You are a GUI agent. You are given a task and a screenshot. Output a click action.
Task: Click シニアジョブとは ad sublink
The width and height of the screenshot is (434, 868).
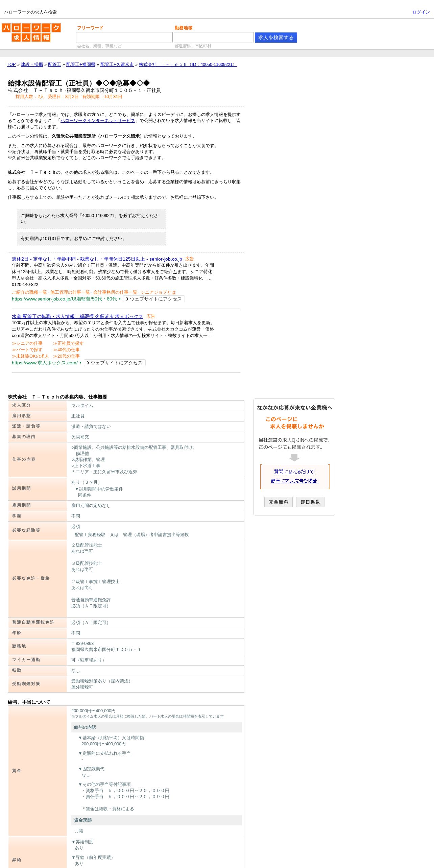[x=158, y=292]
